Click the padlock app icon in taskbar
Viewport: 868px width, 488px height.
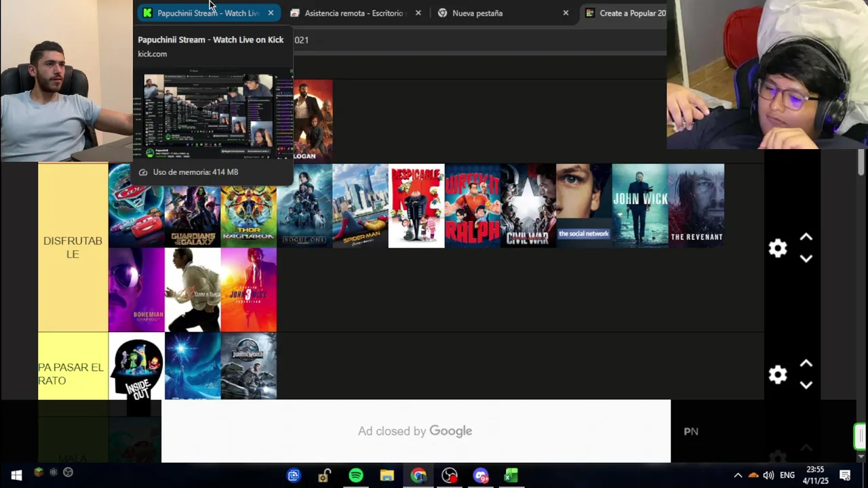click(325, 476)
